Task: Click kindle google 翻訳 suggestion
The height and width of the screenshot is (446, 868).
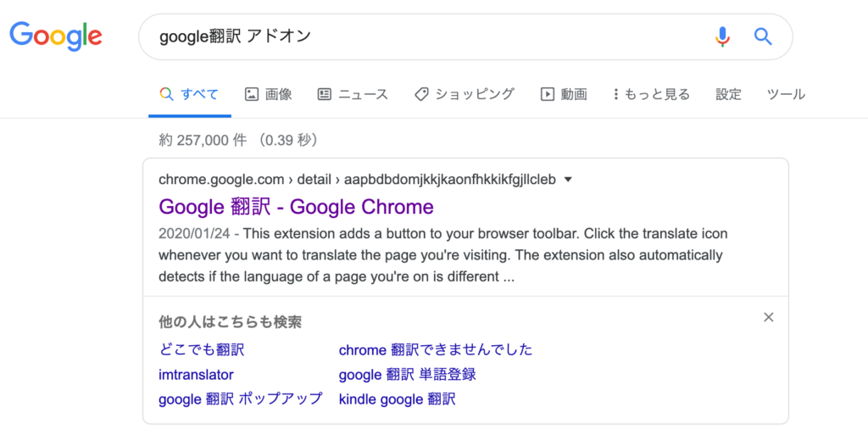Action: [397, 399]
